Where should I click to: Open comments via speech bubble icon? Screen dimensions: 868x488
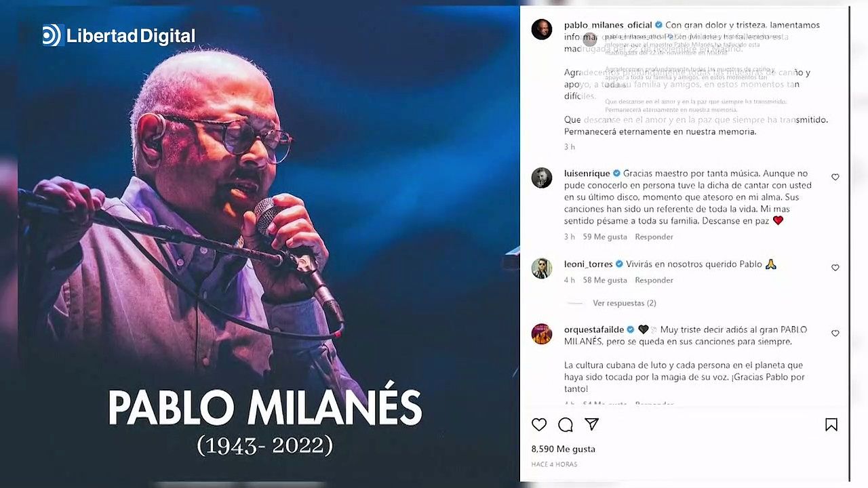click(566, 425)
